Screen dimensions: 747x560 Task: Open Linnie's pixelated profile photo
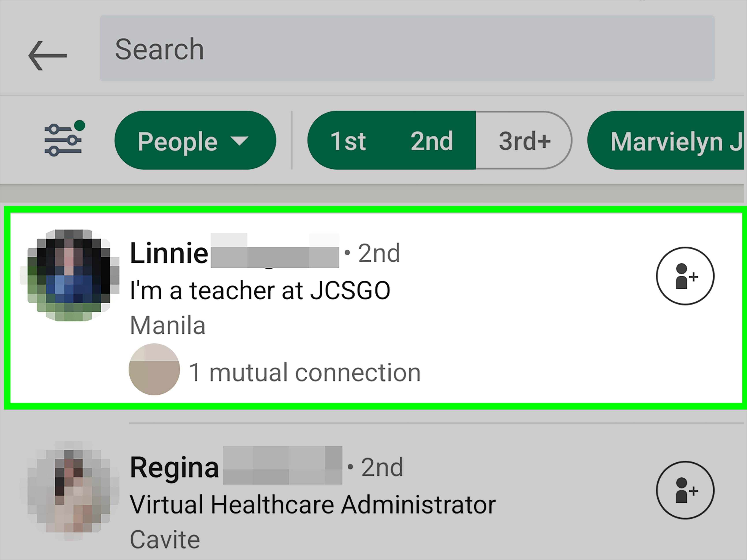coord(70,275)
